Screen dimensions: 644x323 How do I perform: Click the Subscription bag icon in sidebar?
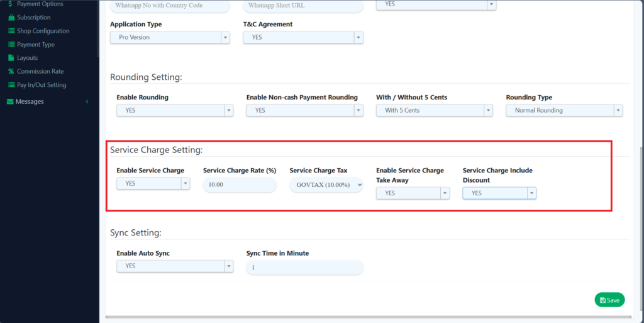(x=11, y=18)
